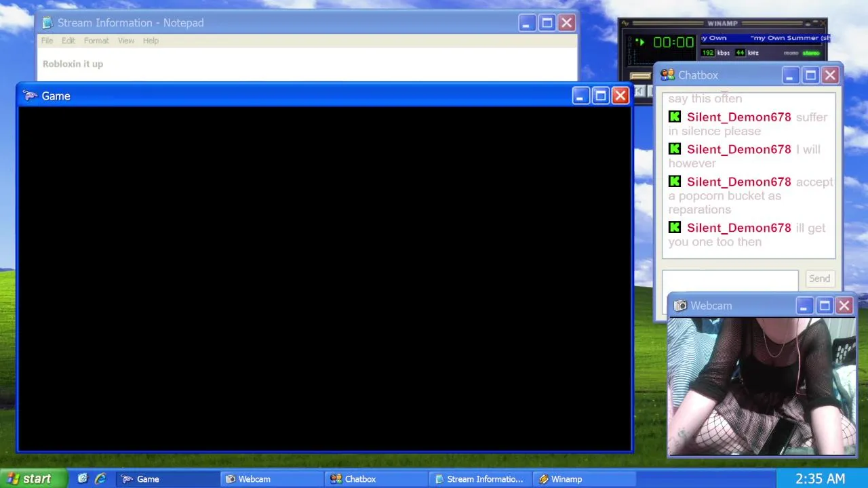
Task: Click the 'ill get you one too then' message text
Action: tap(747, 235)
